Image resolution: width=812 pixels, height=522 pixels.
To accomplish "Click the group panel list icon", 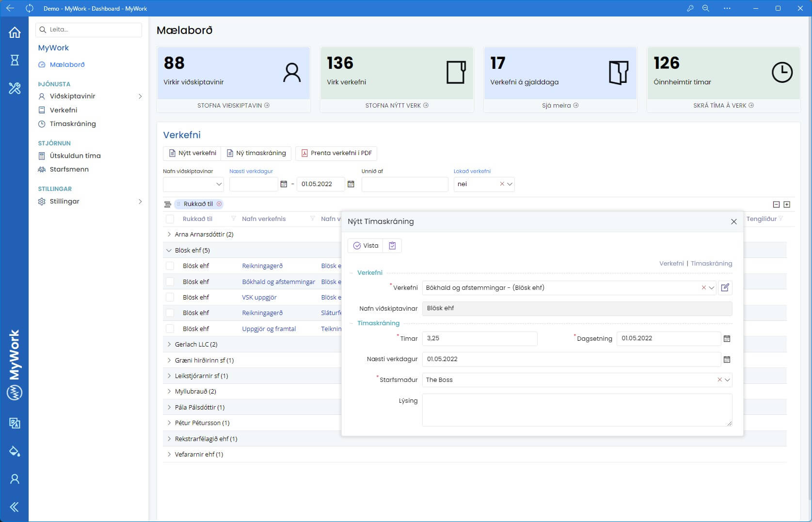I will (168, 205).
